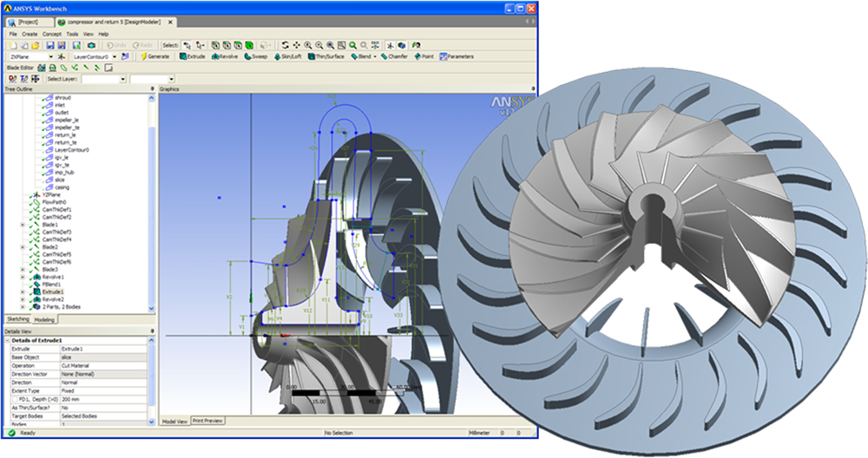This screenshot has width=868, height=458.
Task: Switch to the Sketching tab
Action: (x=18, y=319)
